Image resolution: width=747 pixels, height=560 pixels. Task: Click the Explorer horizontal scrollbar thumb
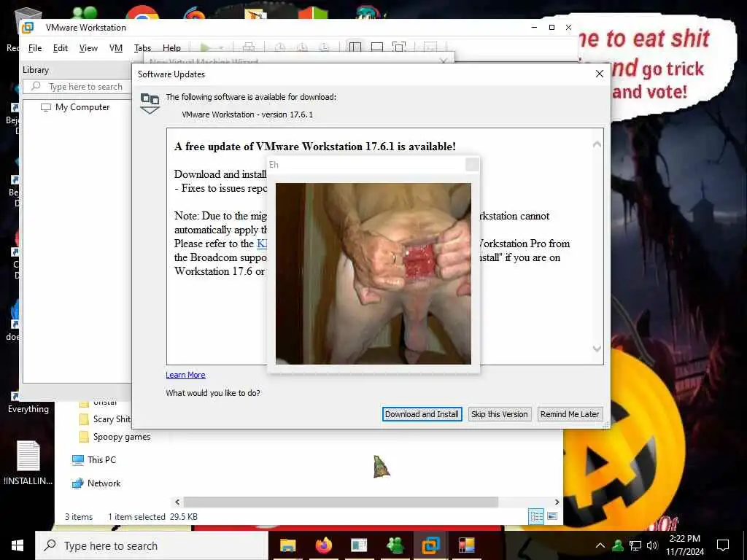(x=341, y=502)
